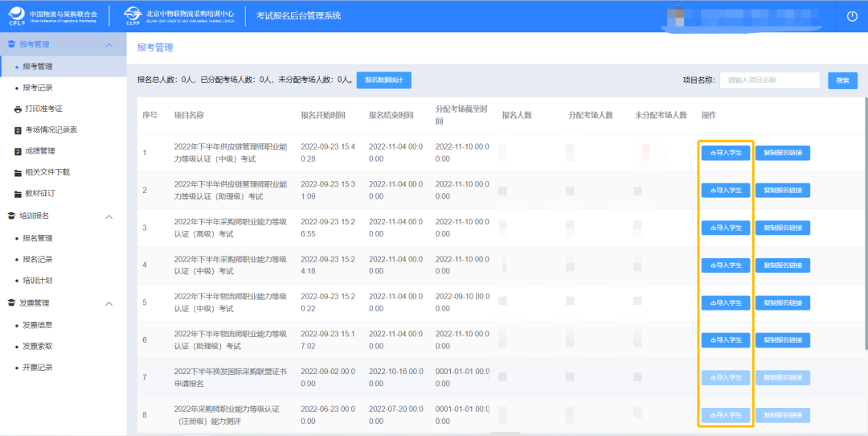Screen dimensions: 868x436
Task: Open the 报考管理 submenu item
Action: 63,67
